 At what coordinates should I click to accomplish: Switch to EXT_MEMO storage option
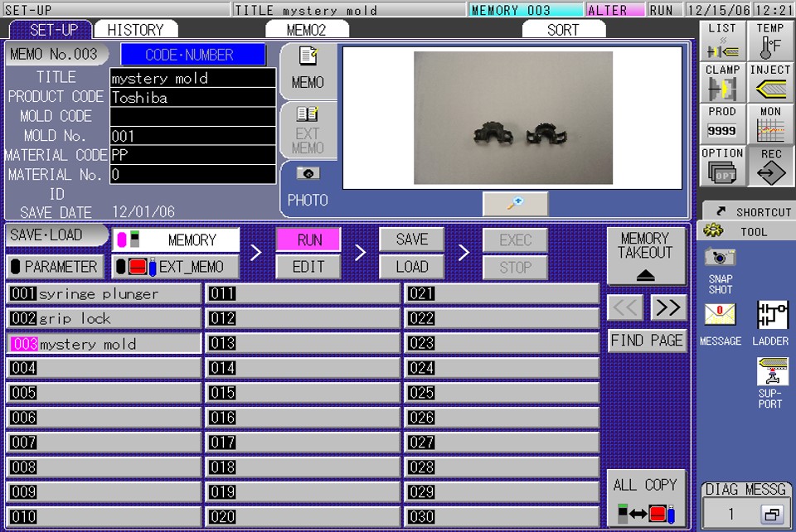(177, 266)
